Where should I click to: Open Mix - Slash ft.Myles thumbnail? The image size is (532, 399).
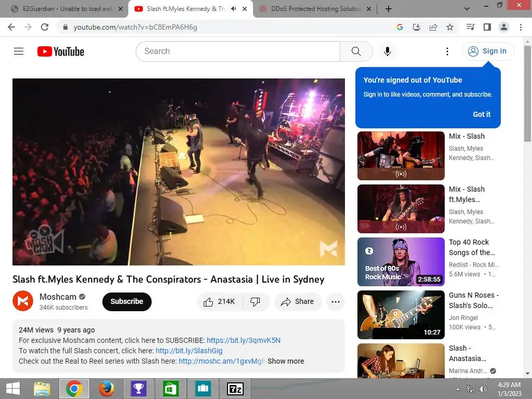tap(401, 209)
